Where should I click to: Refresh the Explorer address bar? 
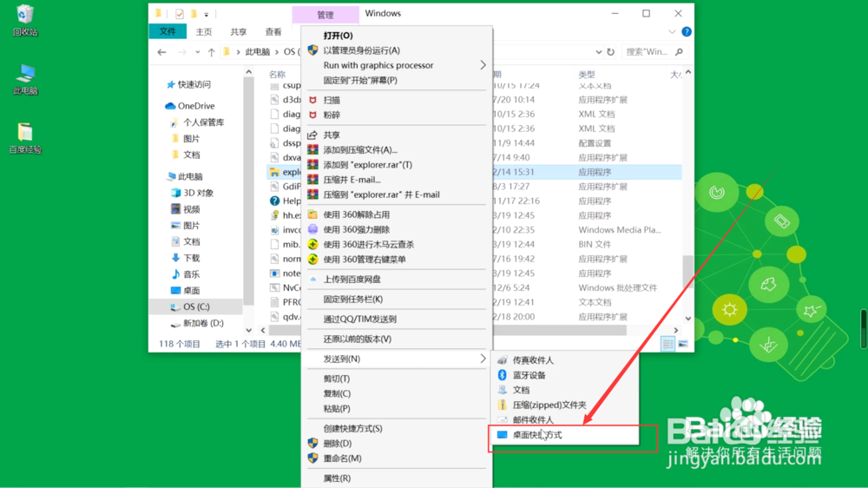(x=610, y=52)
